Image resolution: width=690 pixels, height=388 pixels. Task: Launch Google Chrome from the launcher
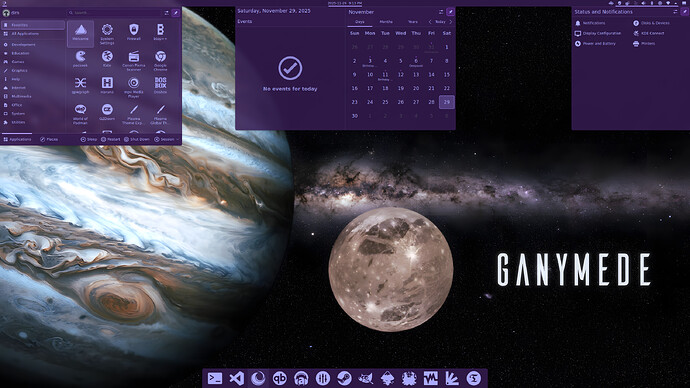pos(160,60)
